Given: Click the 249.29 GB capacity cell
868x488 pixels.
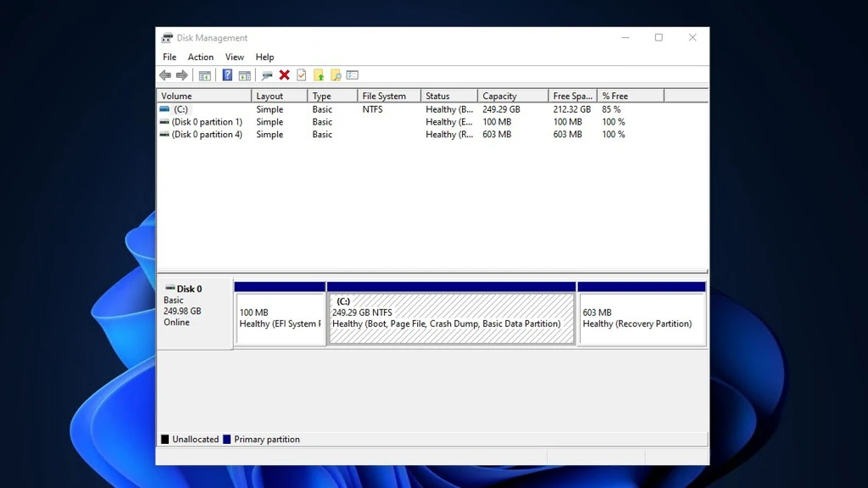Looking at the screenshot, I should 501,109.
